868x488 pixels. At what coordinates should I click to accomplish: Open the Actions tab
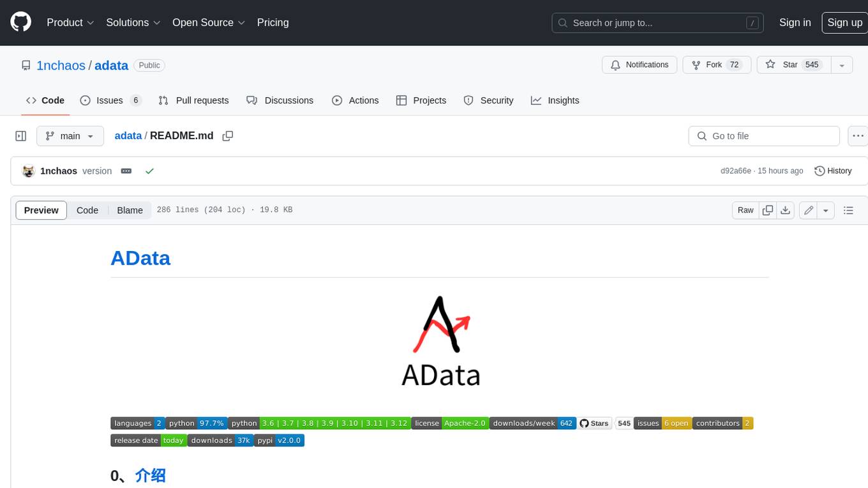tap(355, 100)
